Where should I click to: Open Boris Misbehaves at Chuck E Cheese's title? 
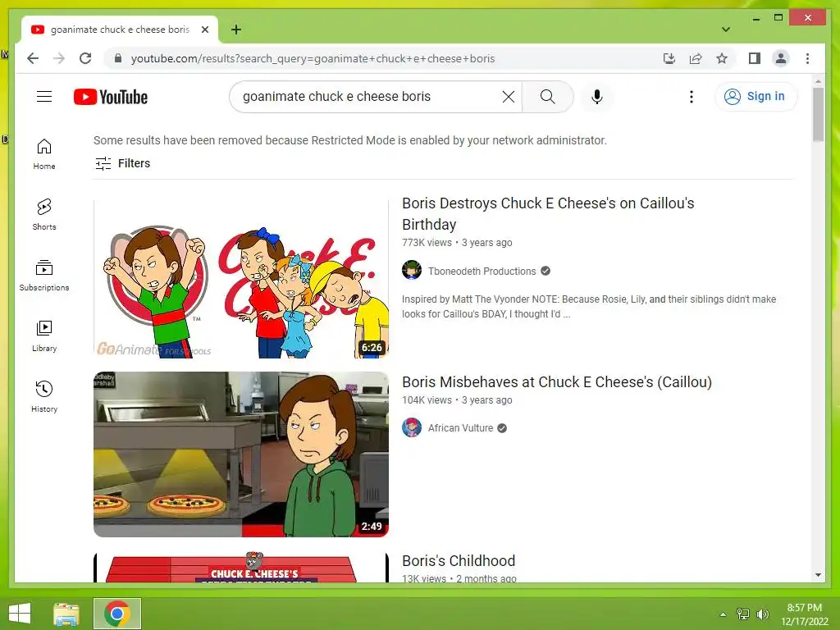pos(557,382)
